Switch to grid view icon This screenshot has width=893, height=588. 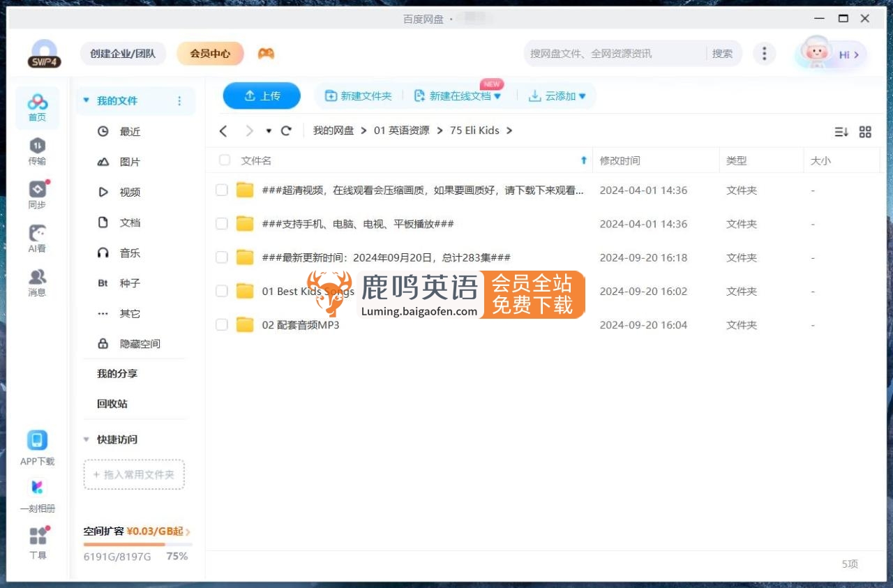click(x=865, y=132)
